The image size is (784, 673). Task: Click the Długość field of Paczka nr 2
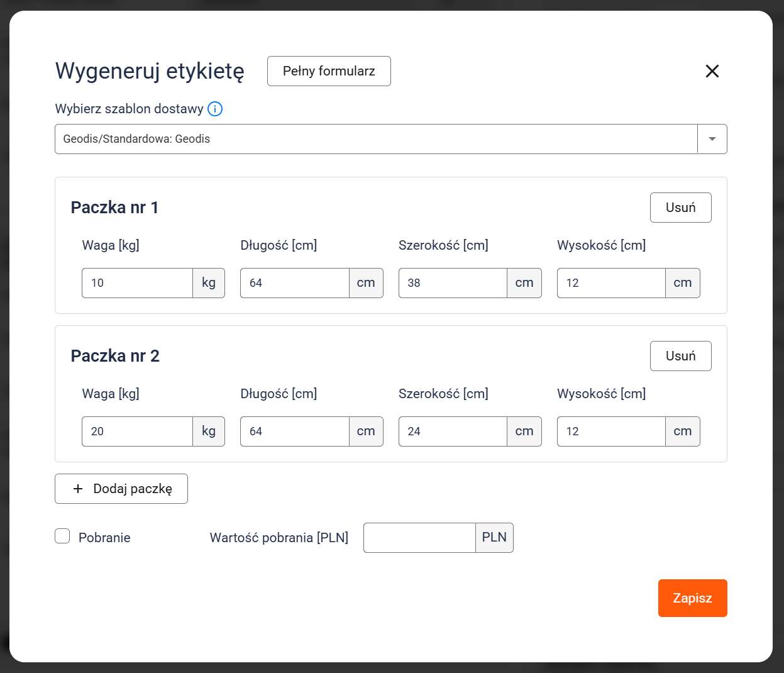coord(294,431)
